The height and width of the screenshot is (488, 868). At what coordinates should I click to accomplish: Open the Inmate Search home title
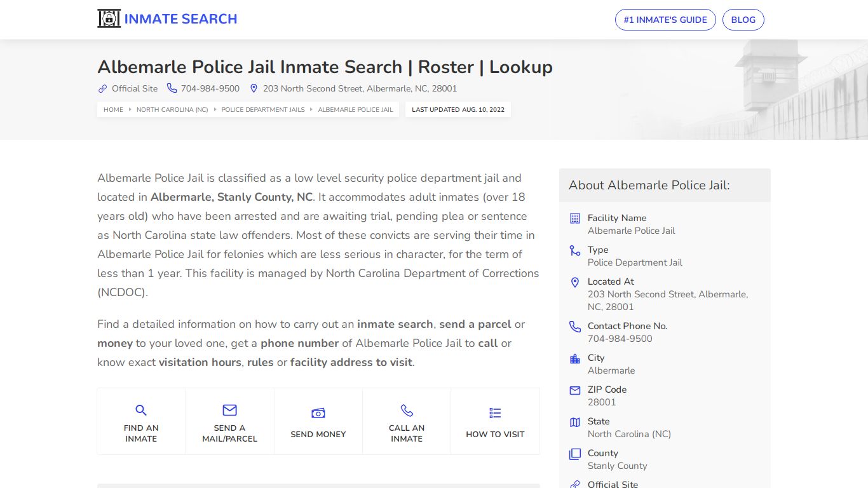[x=180, y=19]
